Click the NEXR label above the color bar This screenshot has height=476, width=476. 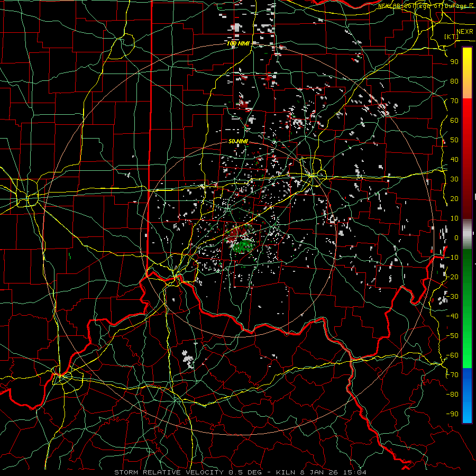[465, 32]
